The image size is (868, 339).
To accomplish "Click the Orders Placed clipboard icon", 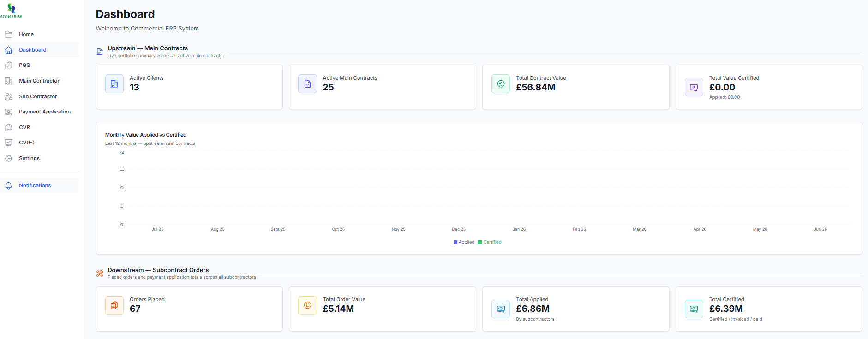I will click(114, 305).
